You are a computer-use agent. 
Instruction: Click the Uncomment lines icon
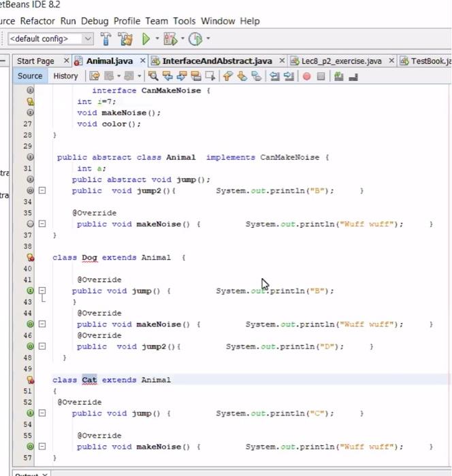tap(353, 76)
